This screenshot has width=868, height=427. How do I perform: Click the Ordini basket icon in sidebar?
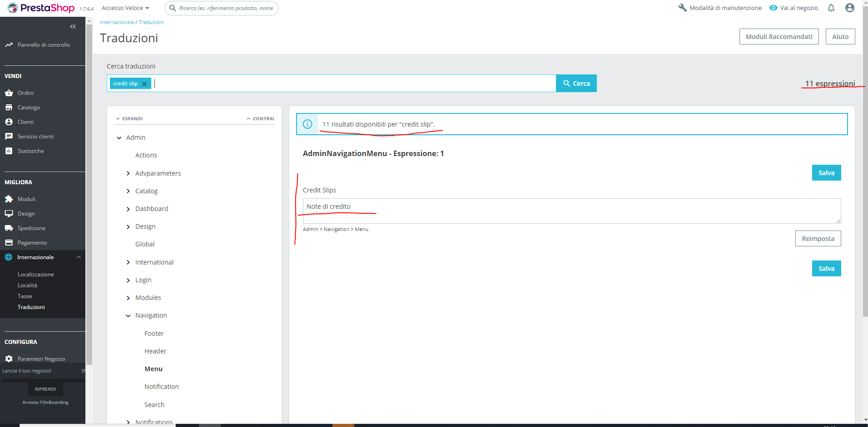click(9, 93)
